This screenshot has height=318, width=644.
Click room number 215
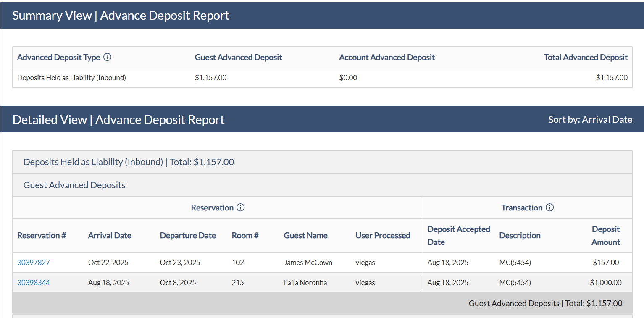[238, 283]
